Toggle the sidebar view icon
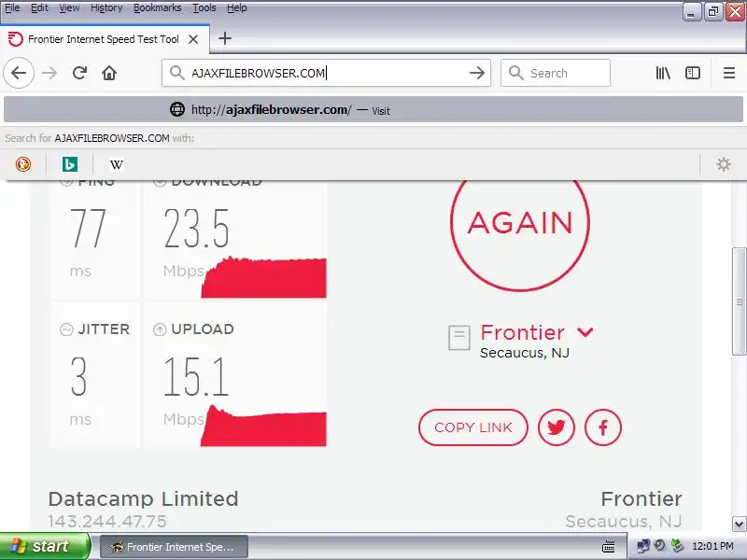This screenshot has width=747, height=560. [x=692, y=73]
